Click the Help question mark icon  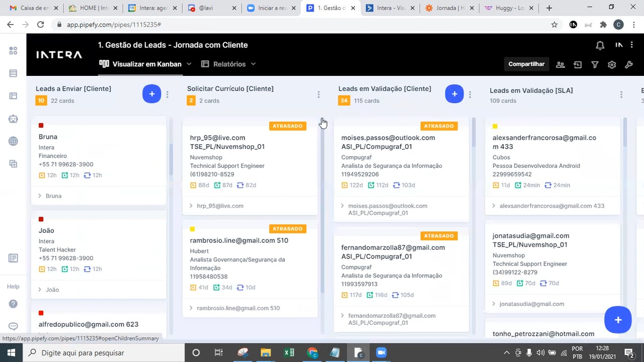click(x=13, y=304)
